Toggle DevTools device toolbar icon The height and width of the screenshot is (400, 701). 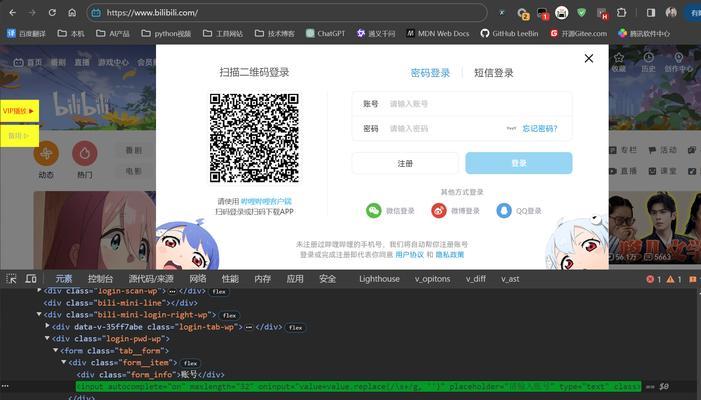click(31, 279)
